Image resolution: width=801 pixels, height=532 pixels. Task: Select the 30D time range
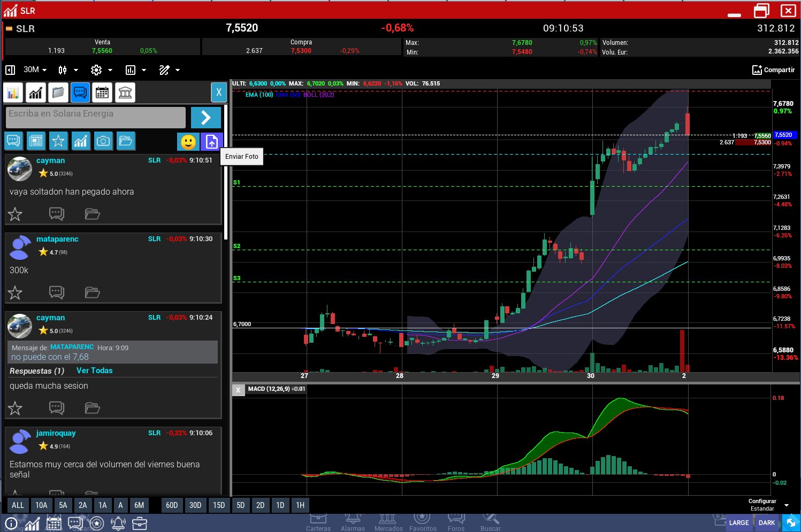(x=195, y=505)
